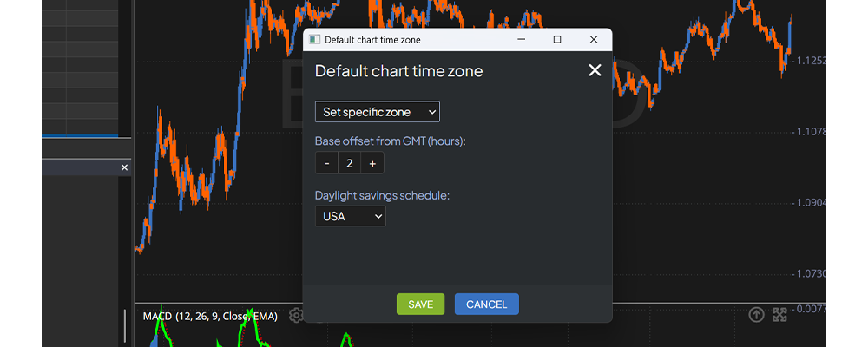Close dialog with large white X icon
The width and height of the screenshot is (868, 347).
tap(595, 70)
